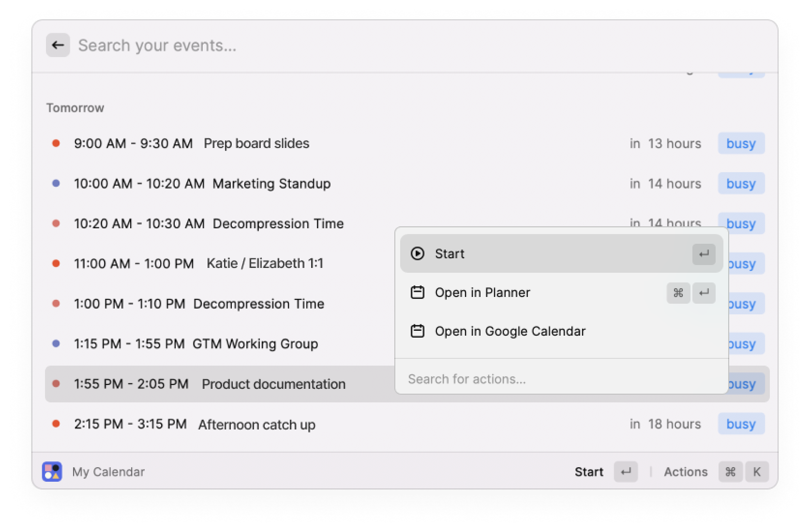The image size is (810, 532).
Task: Select the Marketing Standup event
Action: [407, 184]
